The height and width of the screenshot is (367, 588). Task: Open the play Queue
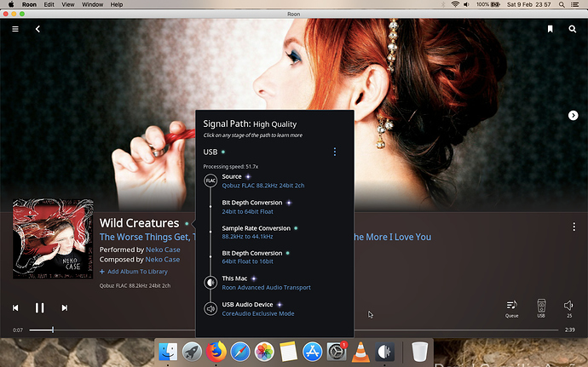(x=511, y=308)
